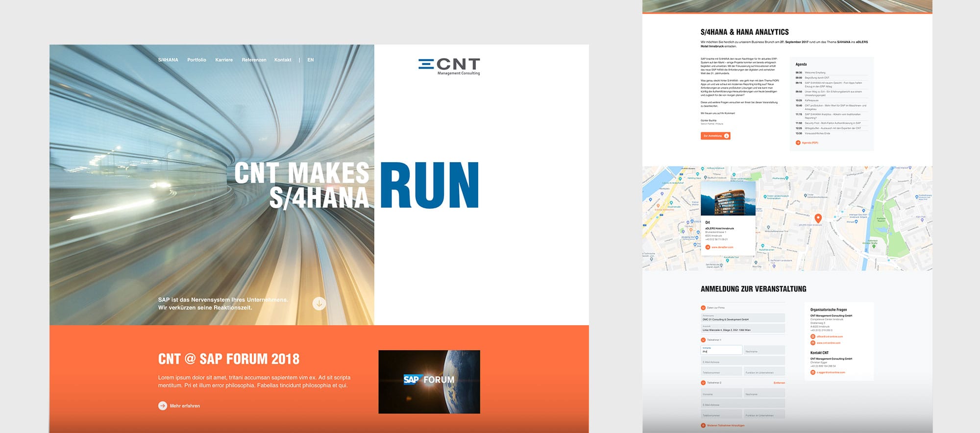Screen dimensions: 980x433
Task: Click Weiteren Teilnehmer hinzufügen link
Action: [x=726, y=425]
